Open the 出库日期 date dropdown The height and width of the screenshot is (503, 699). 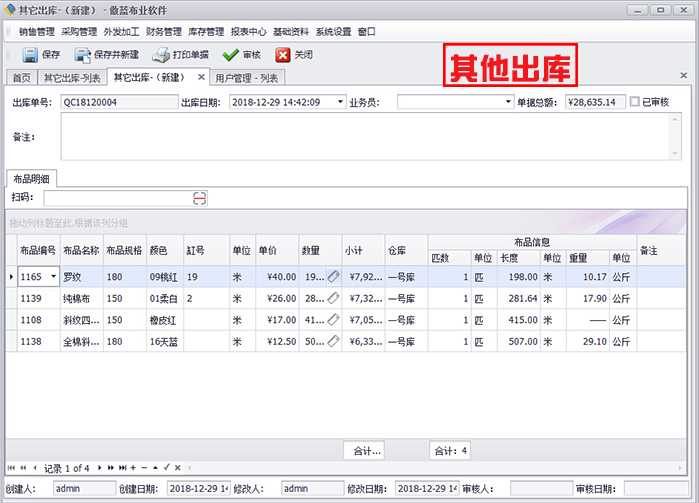point(341,102)
